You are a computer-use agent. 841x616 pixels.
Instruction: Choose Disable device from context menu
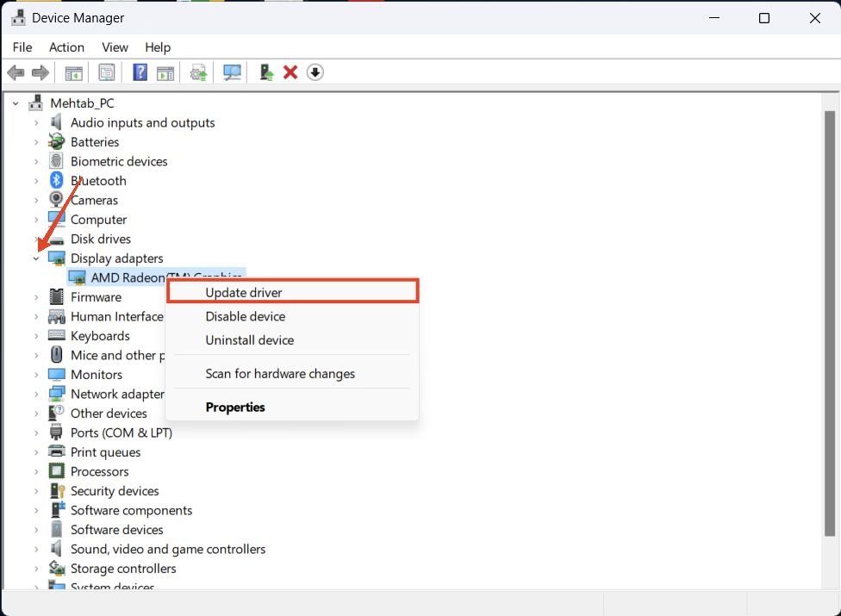click(246, 316)
